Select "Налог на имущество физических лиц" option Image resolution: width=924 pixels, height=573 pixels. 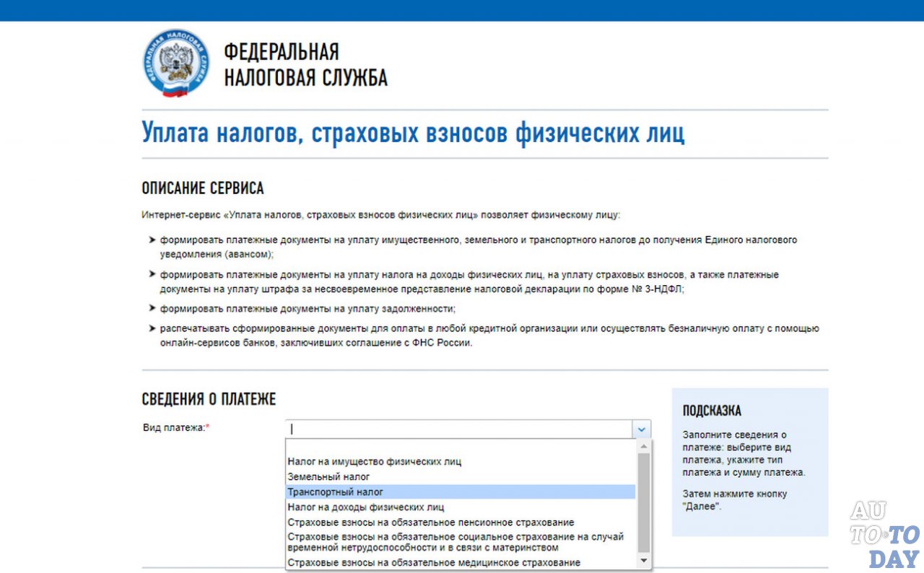tap(374, 461)
